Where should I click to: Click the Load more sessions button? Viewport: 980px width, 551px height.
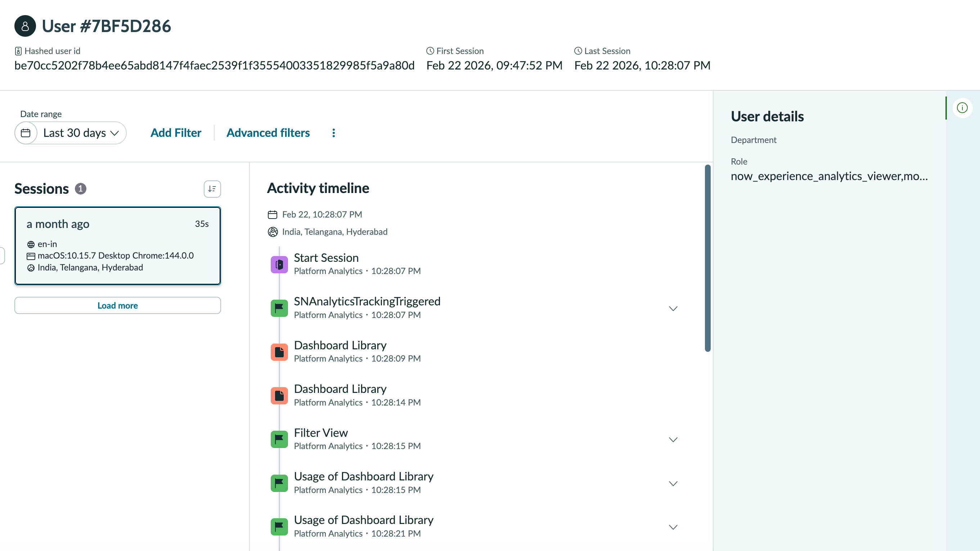click(x=118, y=305)
